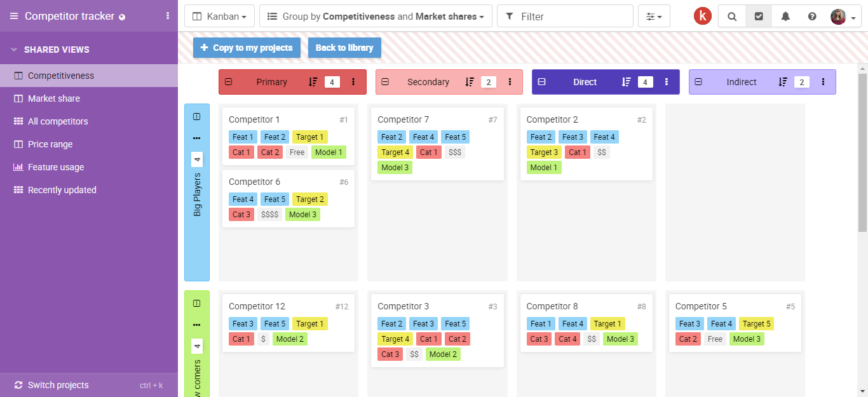868x397 pixels.
Task: Collapse the Big Players swimlane
Action: click(x=197, y=116)
